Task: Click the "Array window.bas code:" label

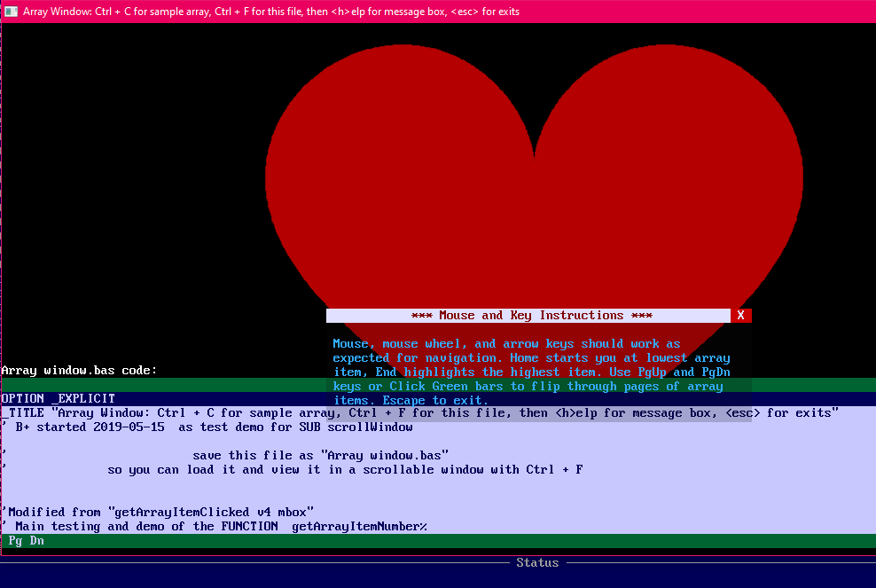Action: [x=79, y=370]
